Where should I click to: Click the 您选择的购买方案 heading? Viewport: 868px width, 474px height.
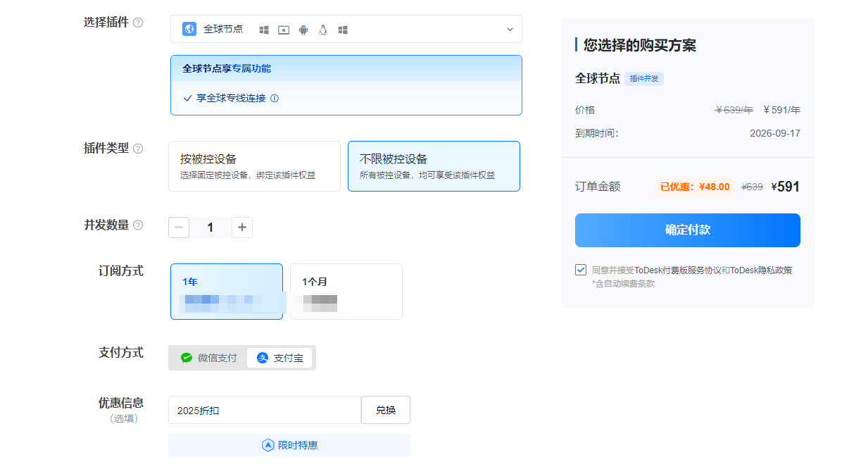click(x=640, y=45)
